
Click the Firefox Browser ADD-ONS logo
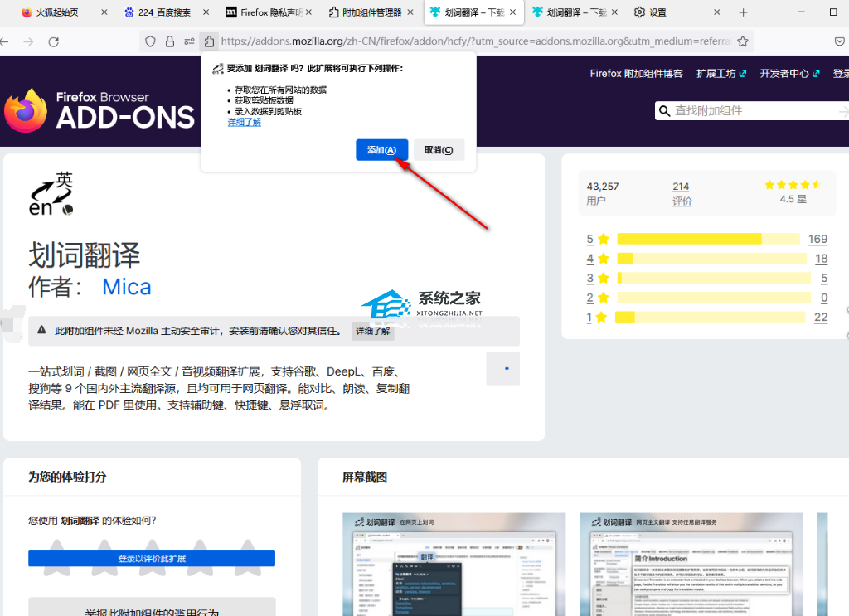(x=99, y=110)
